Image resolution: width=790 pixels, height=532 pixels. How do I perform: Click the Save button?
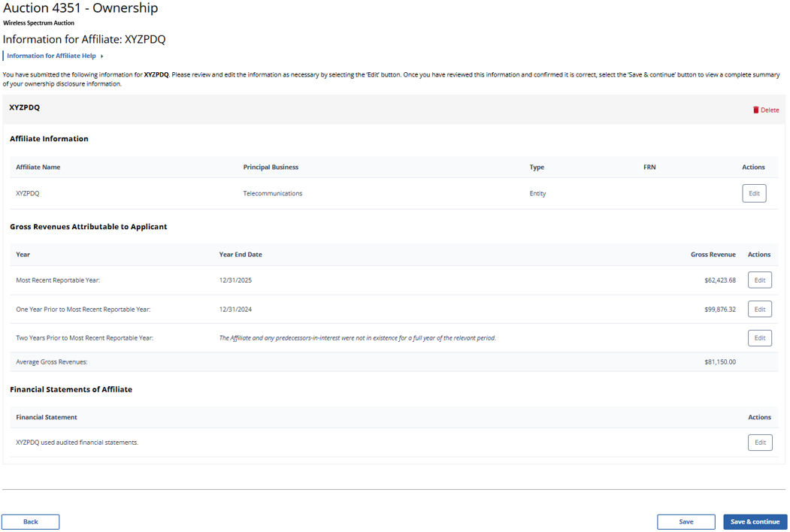686,522
